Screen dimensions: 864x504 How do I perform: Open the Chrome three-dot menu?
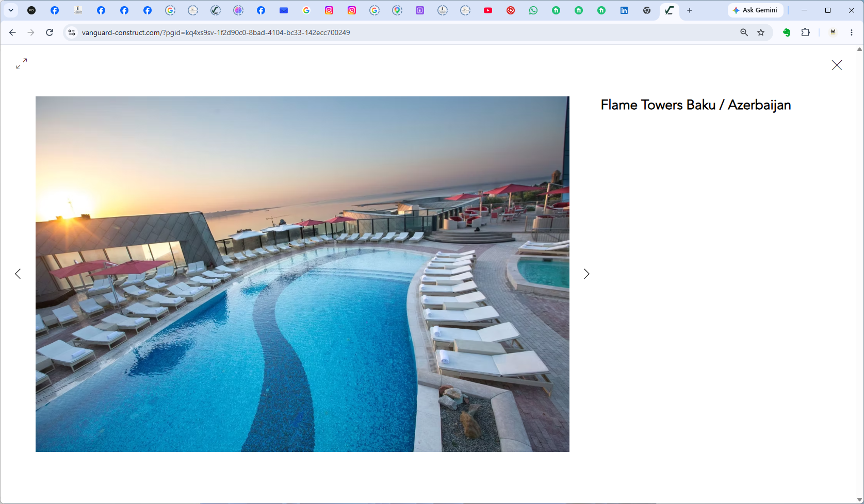(852, 32)
